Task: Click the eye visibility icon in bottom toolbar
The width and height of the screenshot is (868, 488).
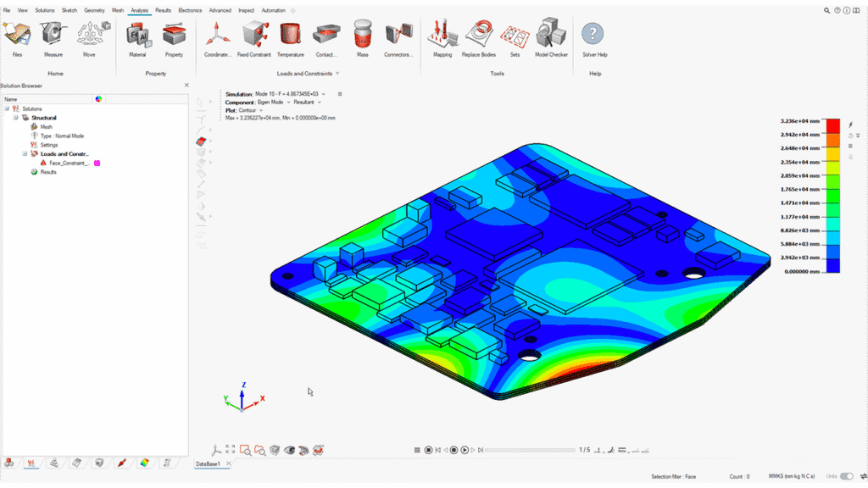Action: [x=289, y=451]
